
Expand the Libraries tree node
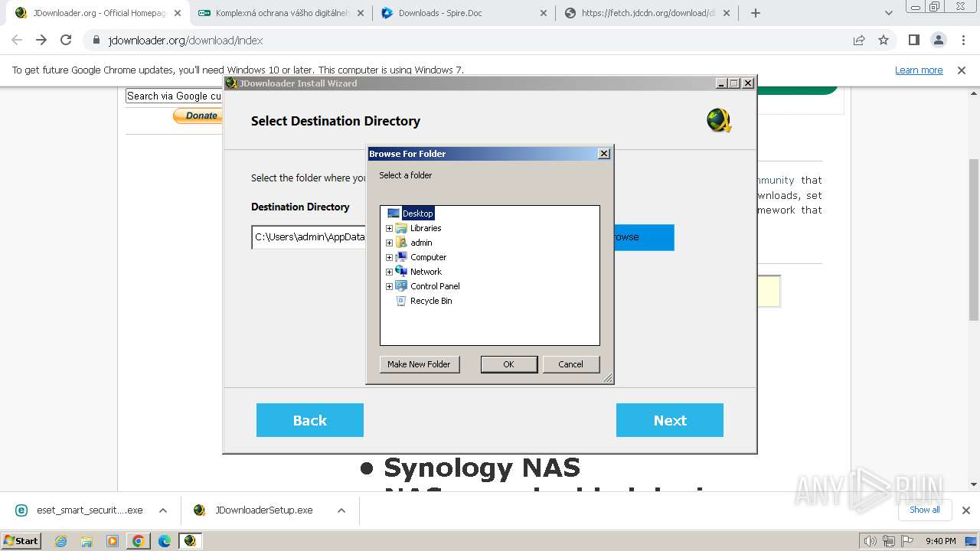(x=389, y=228)
